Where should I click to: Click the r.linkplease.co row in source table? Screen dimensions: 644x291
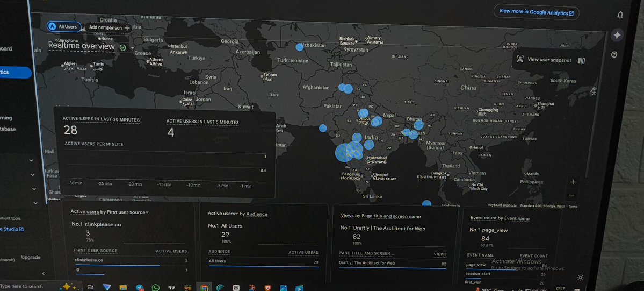click(x=131, y=260)
